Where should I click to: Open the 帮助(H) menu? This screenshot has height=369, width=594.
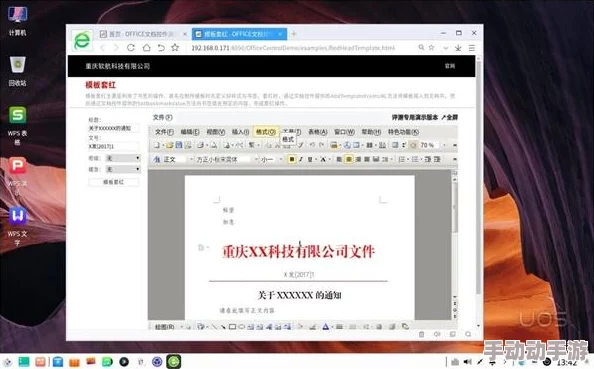[x=371, y=132]
